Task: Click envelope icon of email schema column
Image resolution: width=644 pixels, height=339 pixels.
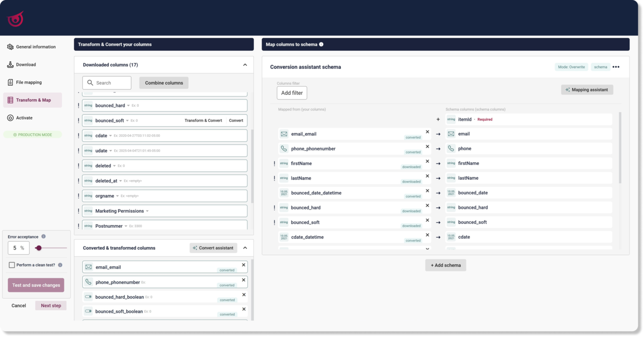Action: [451, 134]
